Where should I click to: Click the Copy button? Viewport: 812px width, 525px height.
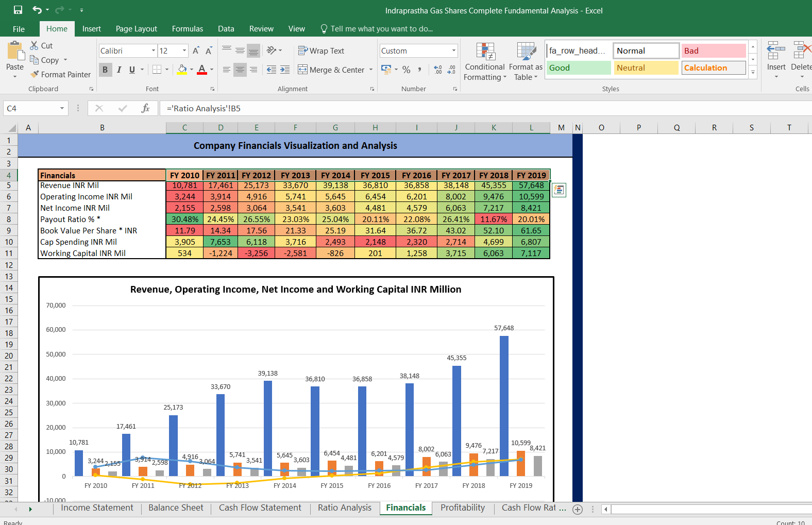(44, 60)
